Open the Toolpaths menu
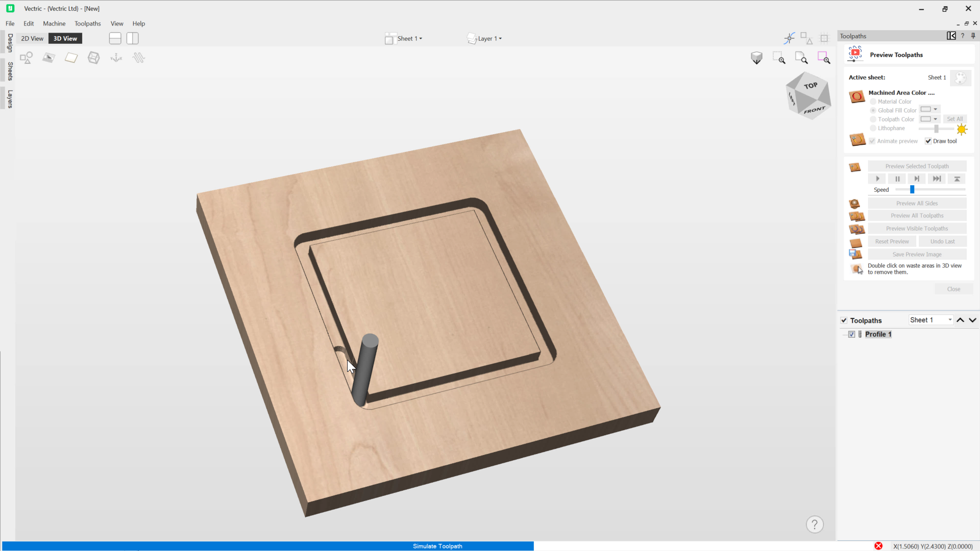This screenshot has width=980, height=551. pos(87,23)
